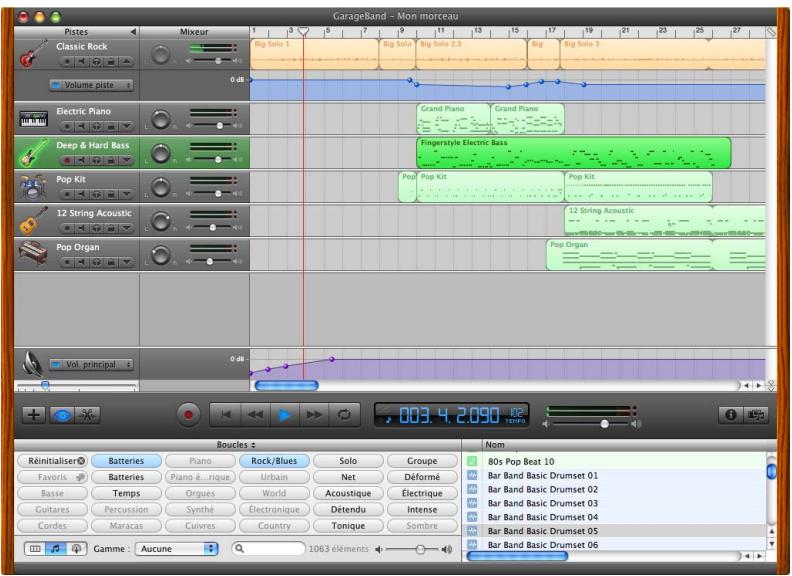Expand the Electric Piano automation row
The width and height of the screenshot is (792, 576).
(126, 126)
